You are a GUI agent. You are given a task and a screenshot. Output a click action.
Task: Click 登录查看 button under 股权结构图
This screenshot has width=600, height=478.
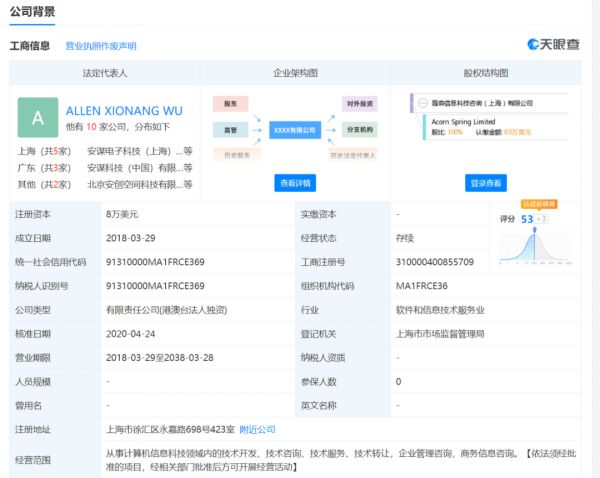point(486,183)
